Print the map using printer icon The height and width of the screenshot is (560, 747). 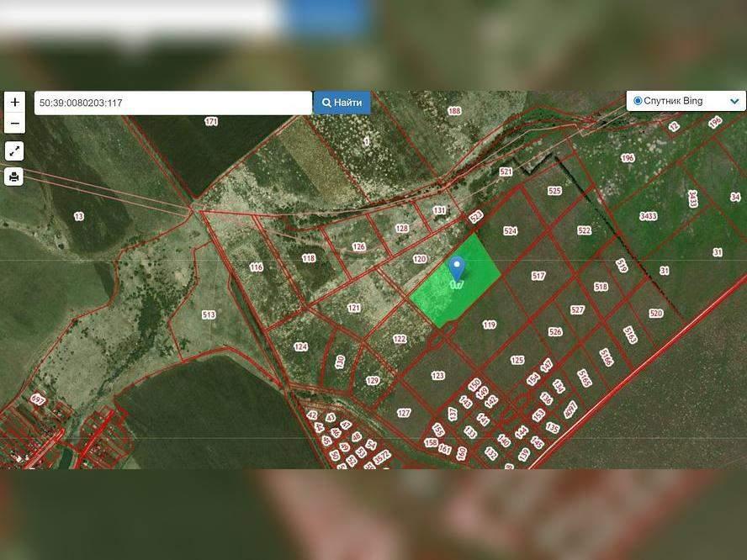pyautogui.click(x=14, y=177)
